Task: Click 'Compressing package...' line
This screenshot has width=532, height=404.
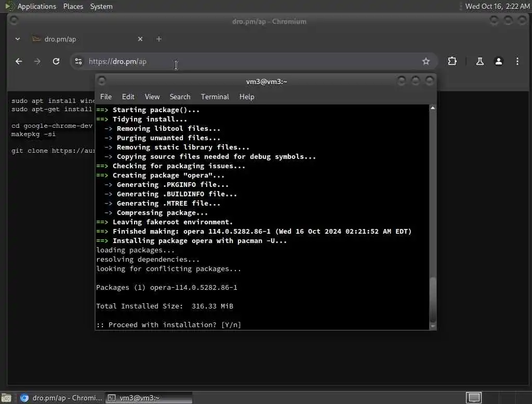Action: point(156,213)
